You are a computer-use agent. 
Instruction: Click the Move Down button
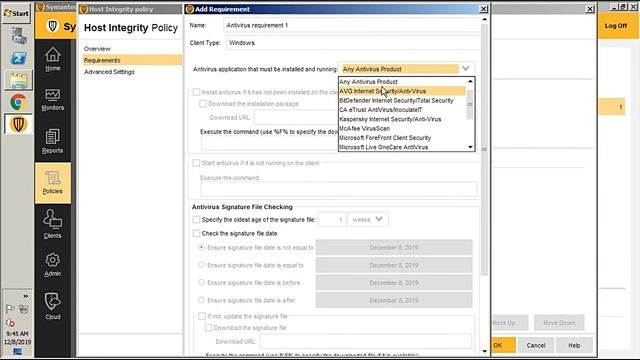(x=559, y=323)
